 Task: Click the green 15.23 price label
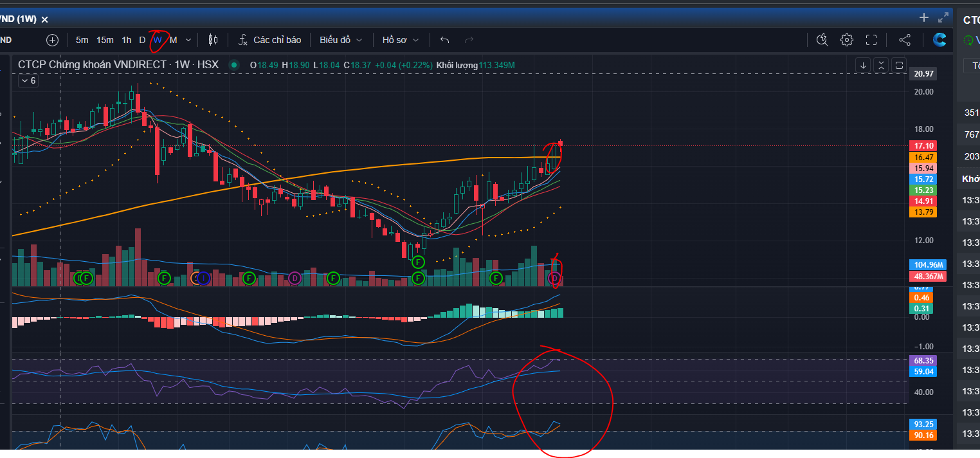tap(923, 190)
